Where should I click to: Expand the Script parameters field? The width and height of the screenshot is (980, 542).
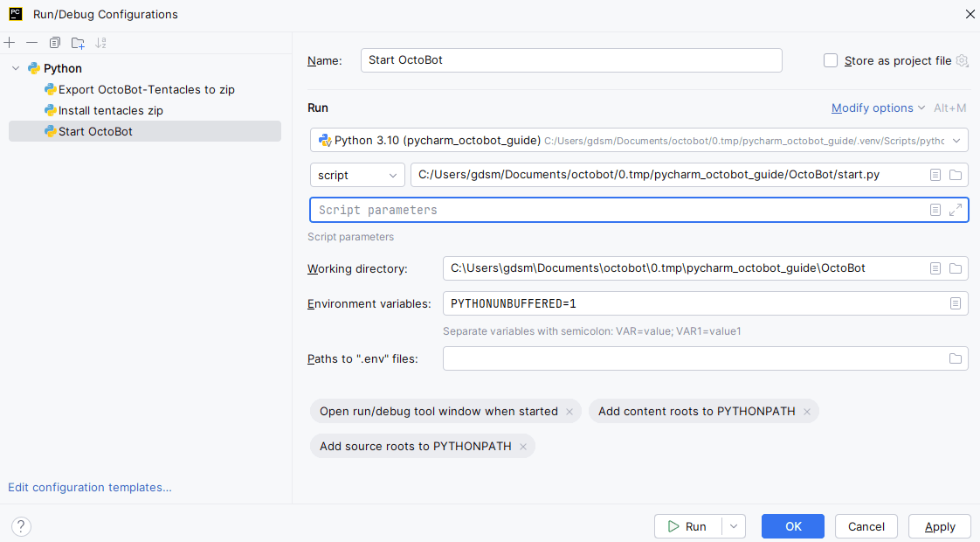coord(956,211)
